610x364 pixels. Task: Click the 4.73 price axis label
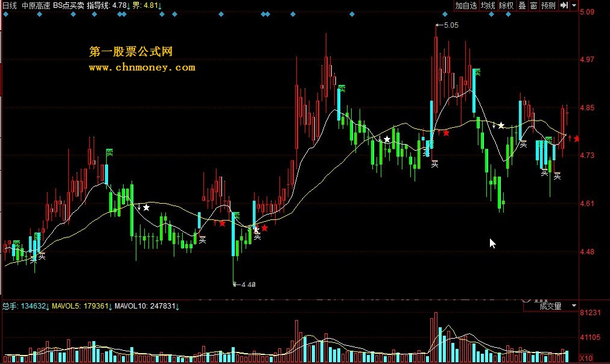coord(587,155)
